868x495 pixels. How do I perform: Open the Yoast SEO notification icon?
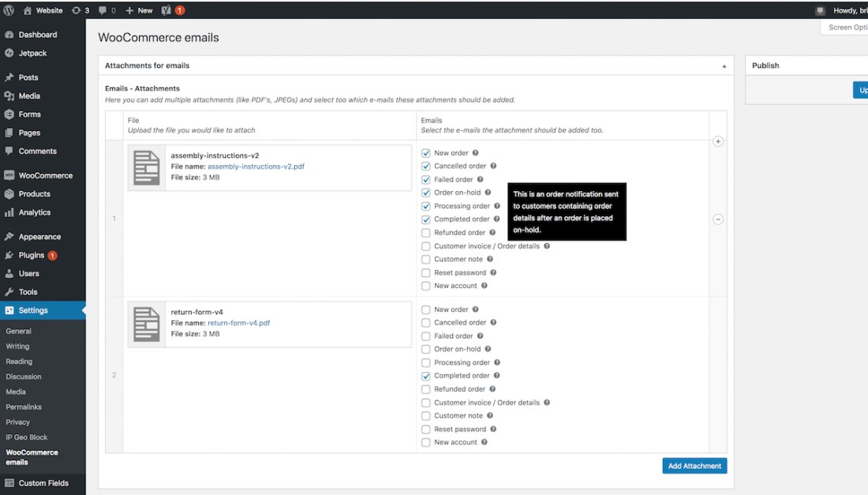pyautogui.click(x=170, y=10)
